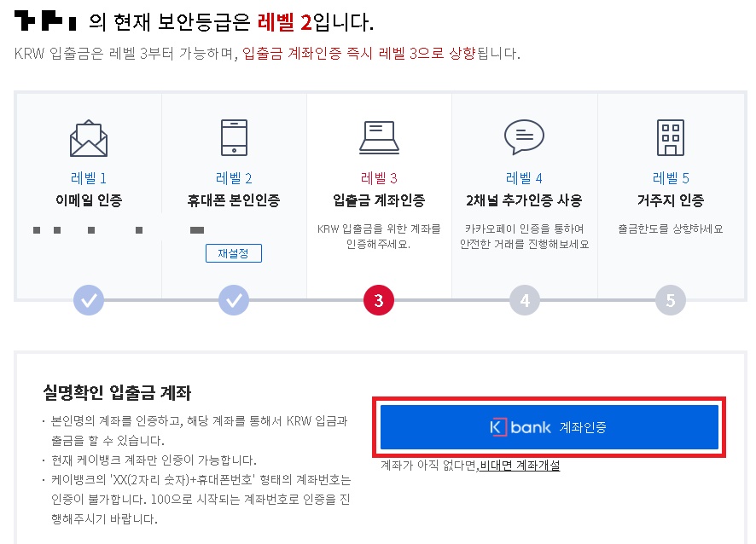
Task: Click the Level 1 completed checkmark circle
Action: click(x=89, y=300)
